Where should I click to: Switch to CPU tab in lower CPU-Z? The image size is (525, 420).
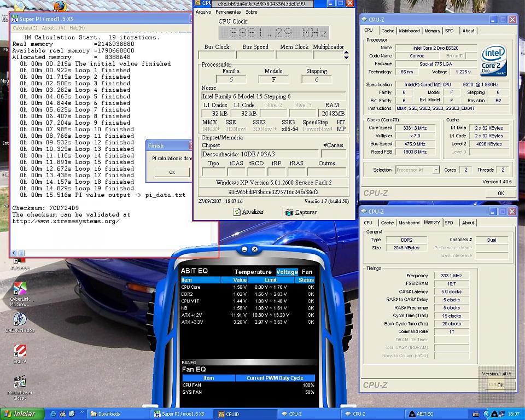coord(368,223)
